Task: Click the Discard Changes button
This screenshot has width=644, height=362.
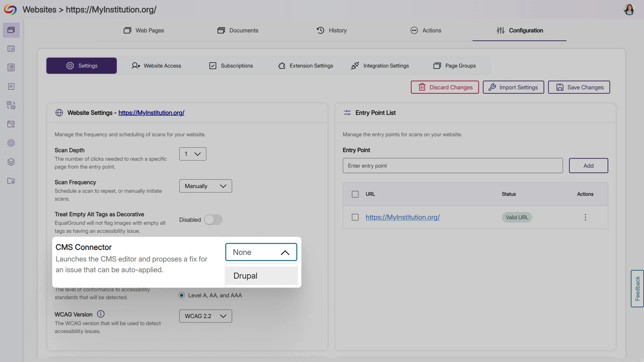Action: (x=445, y=87)
